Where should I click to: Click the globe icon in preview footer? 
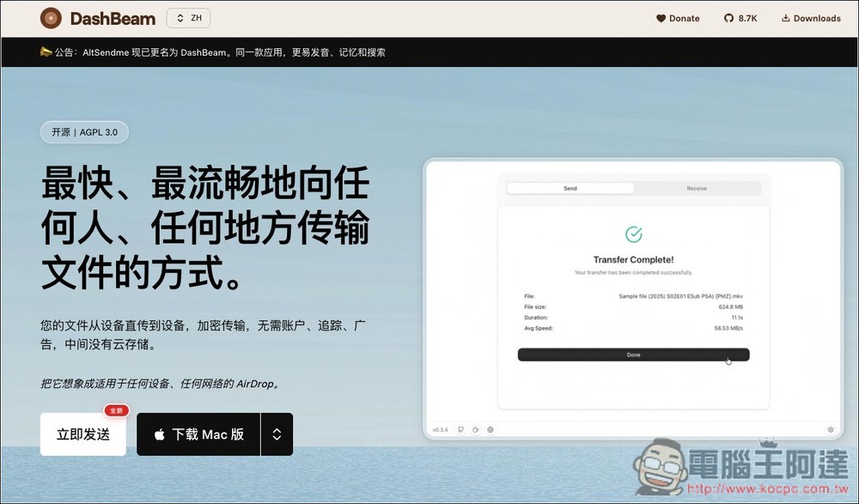490,429
